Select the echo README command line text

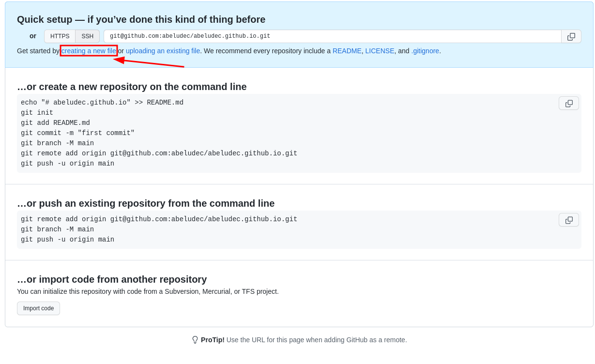click(102, 102)
